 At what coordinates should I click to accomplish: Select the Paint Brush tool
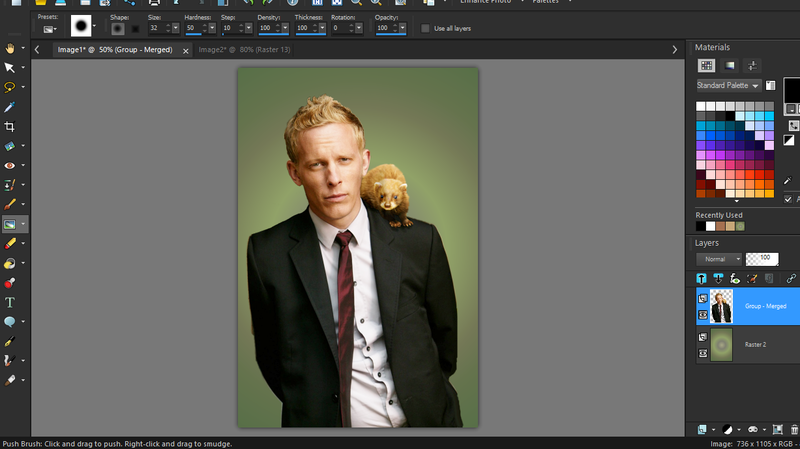point(10,204)
